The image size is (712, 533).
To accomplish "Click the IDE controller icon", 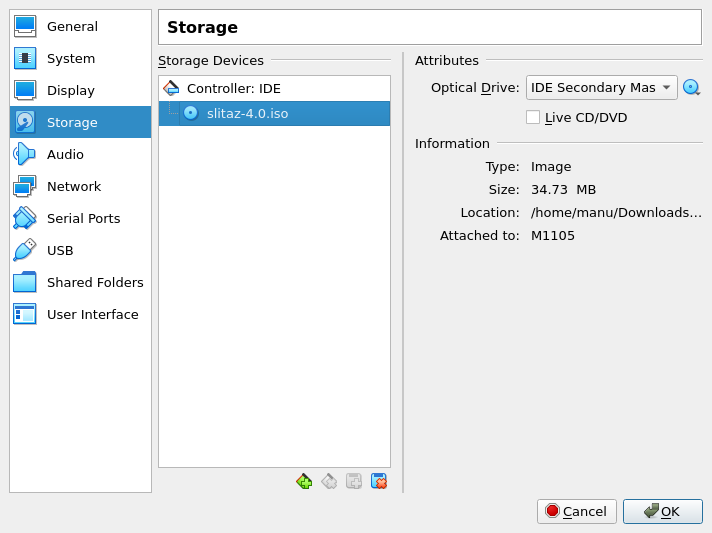I will coord(171,88).
